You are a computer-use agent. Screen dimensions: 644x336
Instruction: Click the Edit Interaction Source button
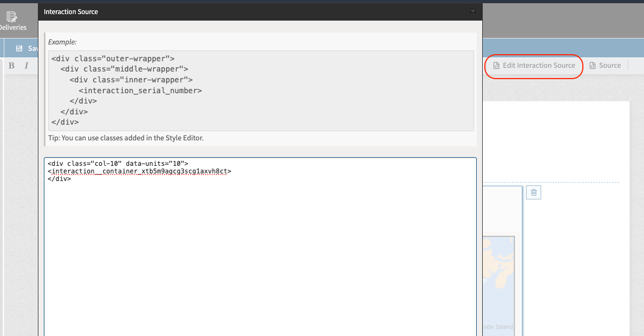[x=533, y=65]
